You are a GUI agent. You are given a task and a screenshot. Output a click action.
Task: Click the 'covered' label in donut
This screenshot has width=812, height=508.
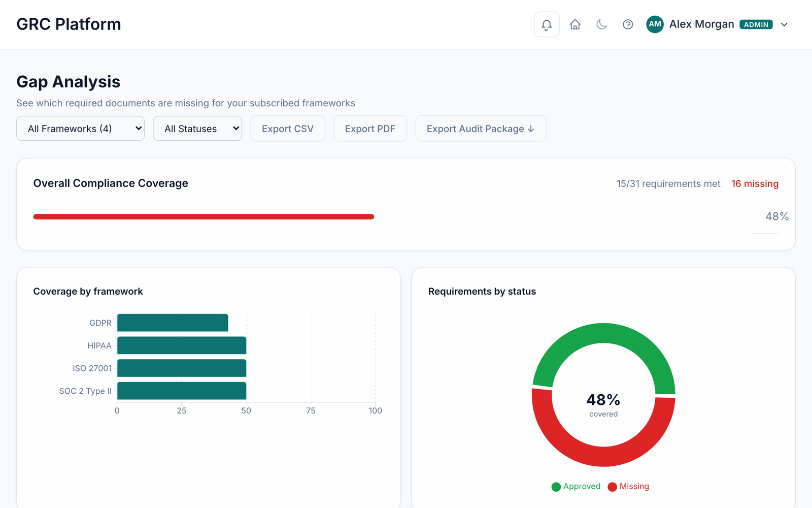pyautogui.click(x=603, y=414)
